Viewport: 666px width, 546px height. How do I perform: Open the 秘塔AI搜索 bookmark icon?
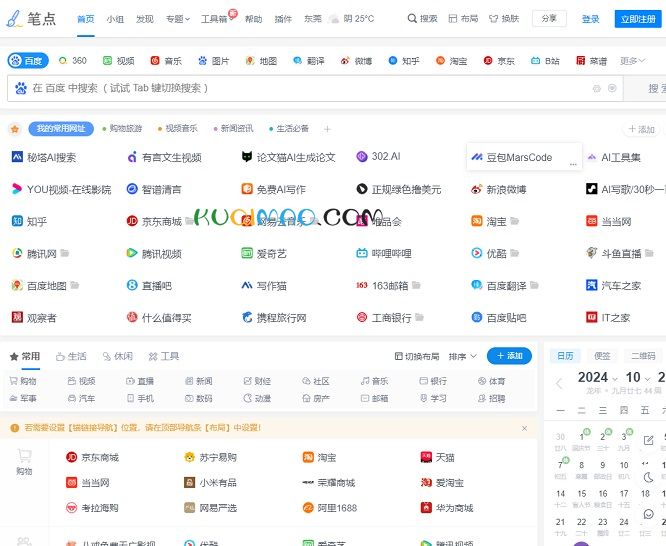pyautogui.click(x=17, y=158)
